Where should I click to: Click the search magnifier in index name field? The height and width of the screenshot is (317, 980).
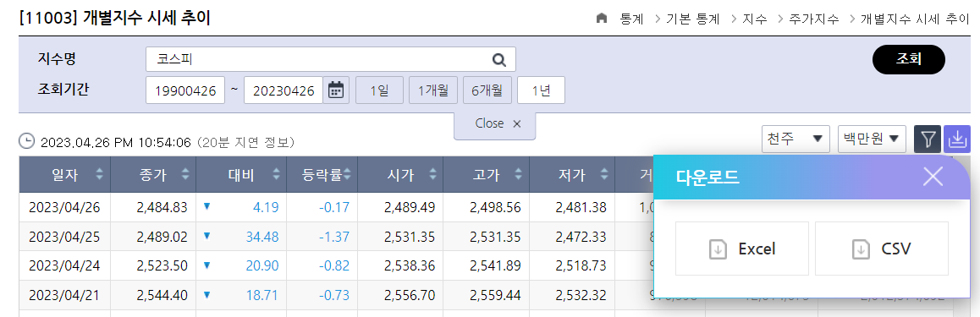(x=498, y=59)
